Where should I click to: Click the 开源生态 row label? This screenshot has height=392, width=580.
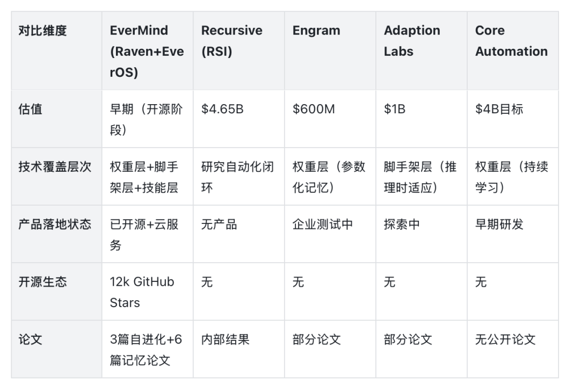[56, 292]
